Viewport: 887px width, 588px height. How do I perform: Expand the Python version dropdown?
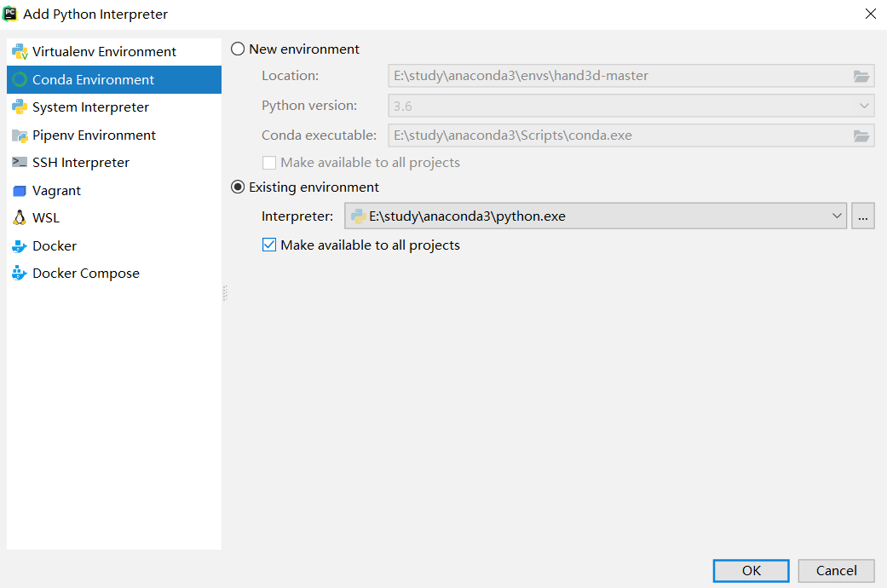pos(863,107)
